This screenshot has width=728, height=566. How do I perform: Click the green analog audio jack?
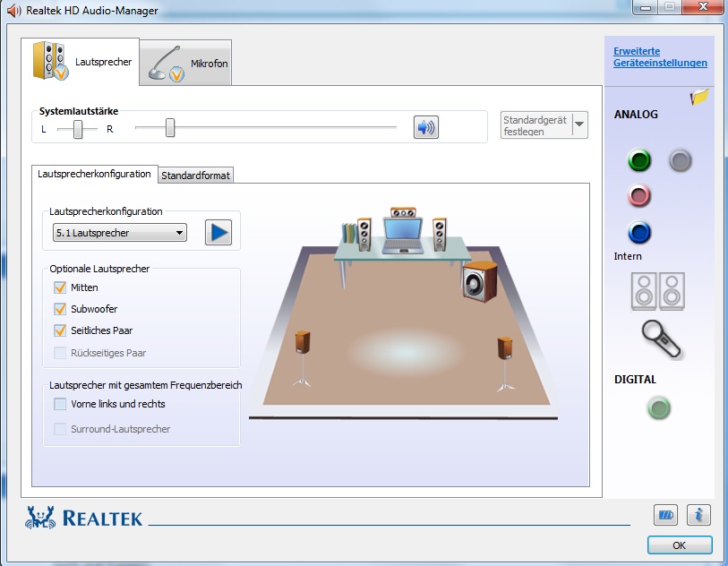tap(639, 160)
